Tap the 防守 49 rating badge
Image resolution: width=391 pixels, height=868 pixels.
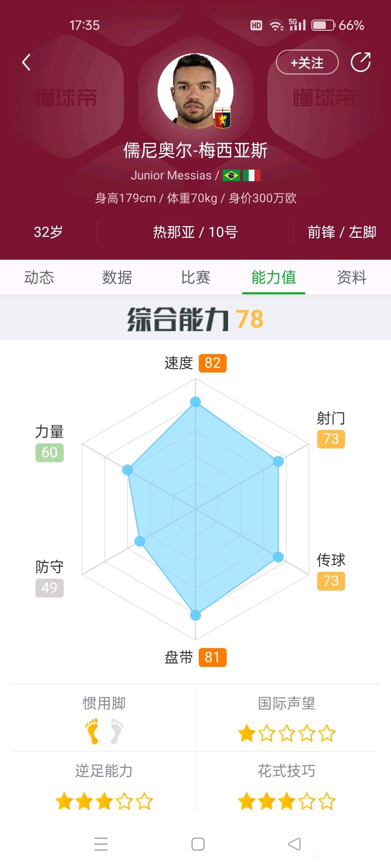[x=50, y=588]
